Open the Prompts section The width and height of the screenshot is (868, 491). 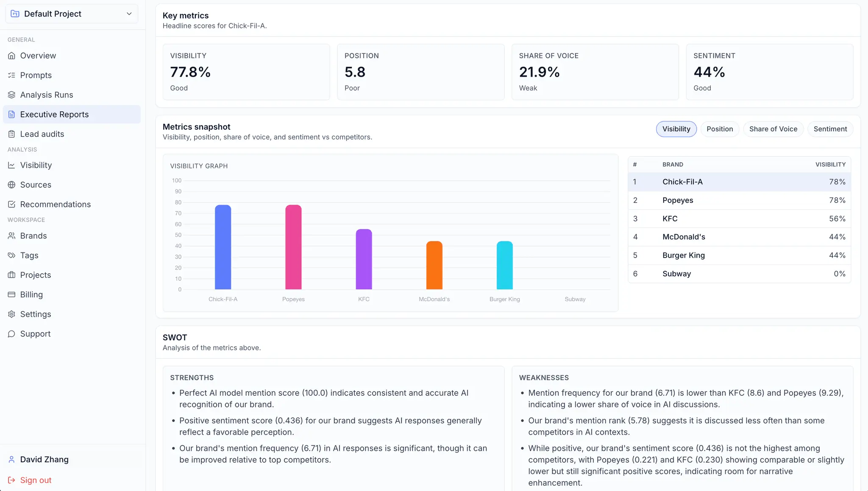(x=36, y=75)
